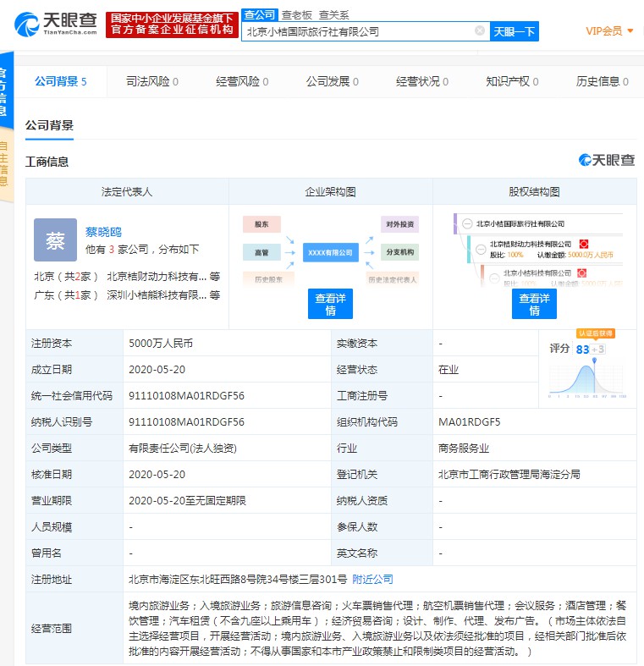
Task: Click the score value 83
Action: pyautogui.click(x=582, y=350)
